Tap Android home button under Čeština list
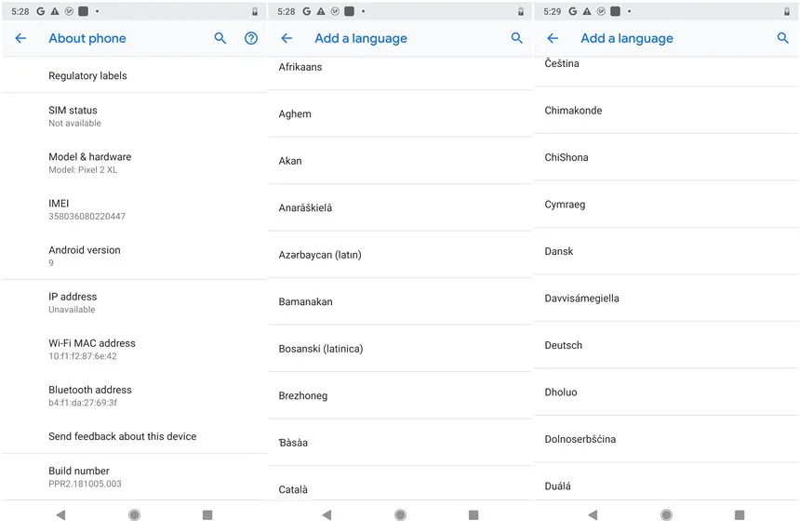Viewport: 800px width, 532px height. pyautogui.click(x=666, y=515)
